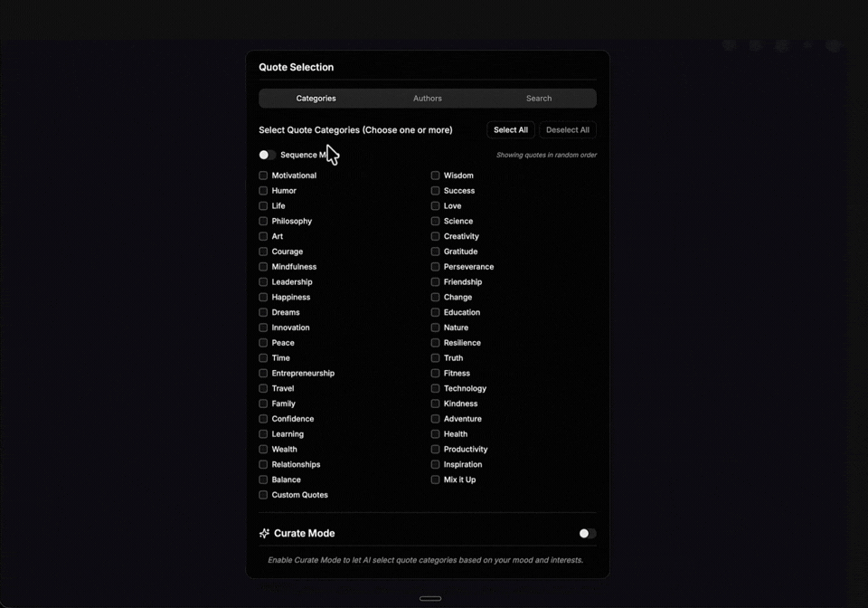
Task: Check the Motivational category checkbox
Action: coord(263,176)
